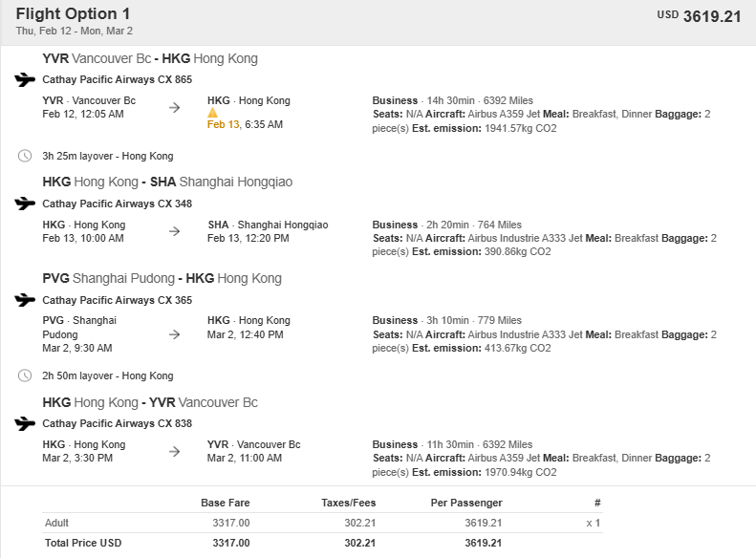Viewport: 756px width, 558px height.
Task: Click the airplane icon beside CX 838
Action: point(25,423)
